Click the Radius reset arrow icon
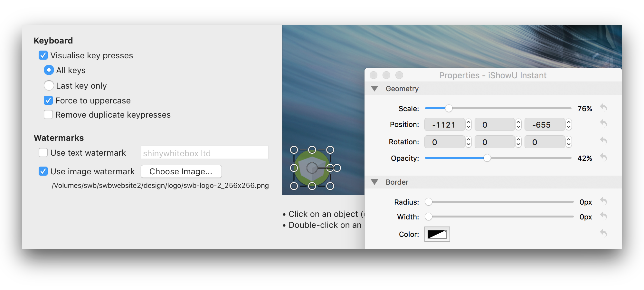Image resolution: width=644 pixels, height=290 pixels. click(603, 201)
